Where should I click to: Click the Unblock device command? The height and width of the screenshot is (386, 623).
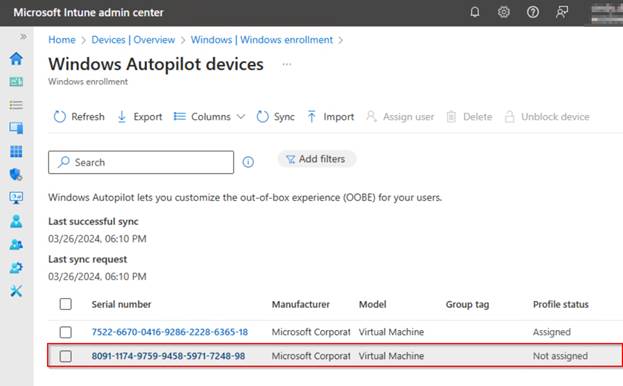[x=547, y=117]
